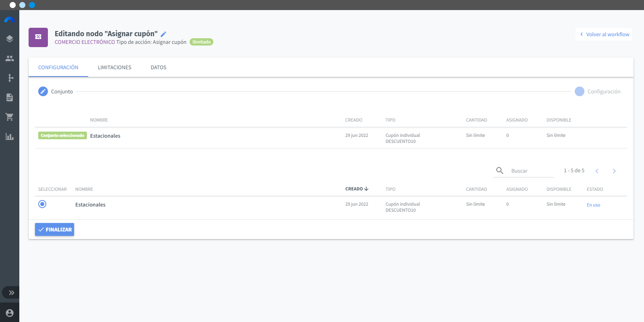Screen dimensions: 644x322
Task: Click the 1 - 5 de 5 pagination text
Action: 574,171
